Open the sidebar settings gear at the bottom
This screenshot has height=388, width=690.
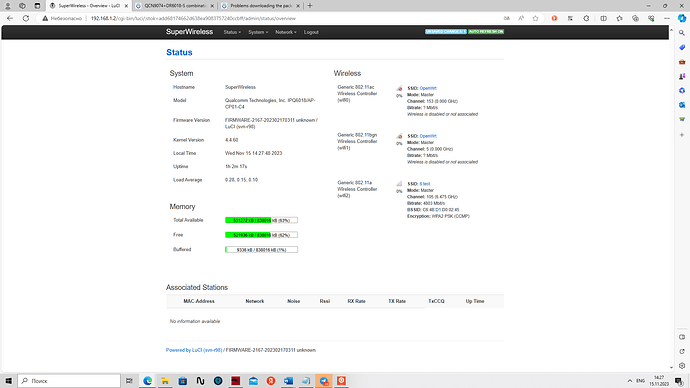pos(682,366)
